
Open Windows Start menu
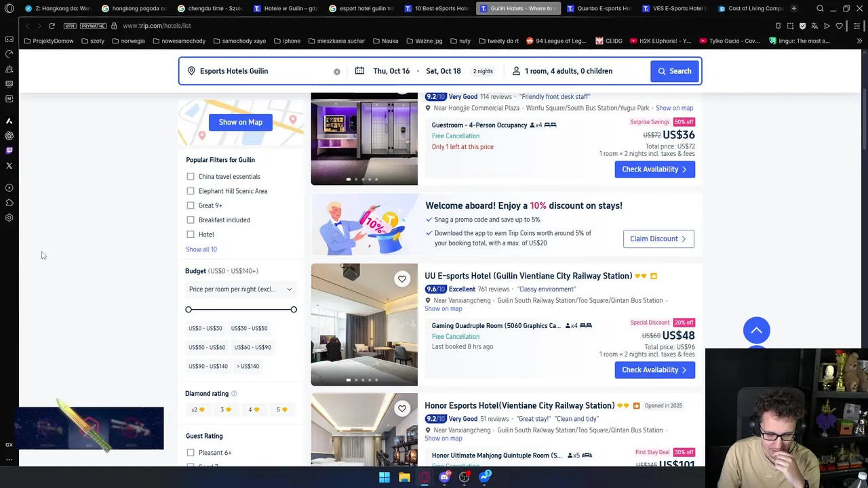(384, 477)
